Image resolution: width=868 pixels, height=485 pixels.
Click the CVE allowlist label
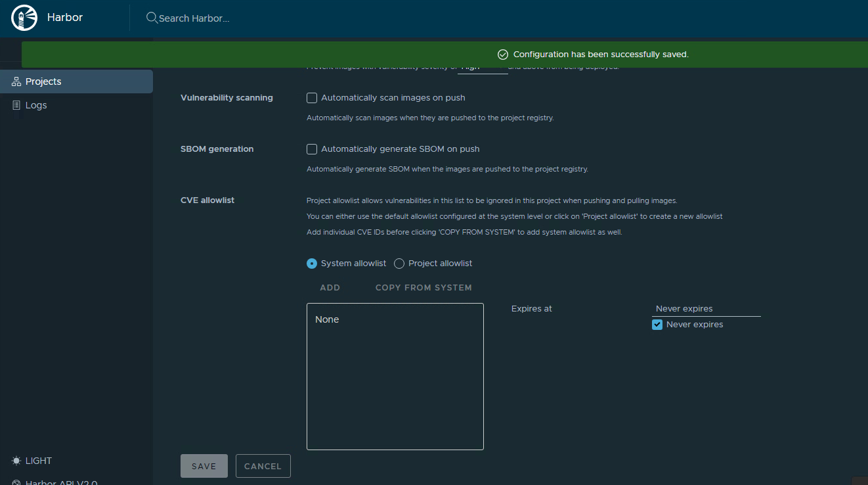207,200
